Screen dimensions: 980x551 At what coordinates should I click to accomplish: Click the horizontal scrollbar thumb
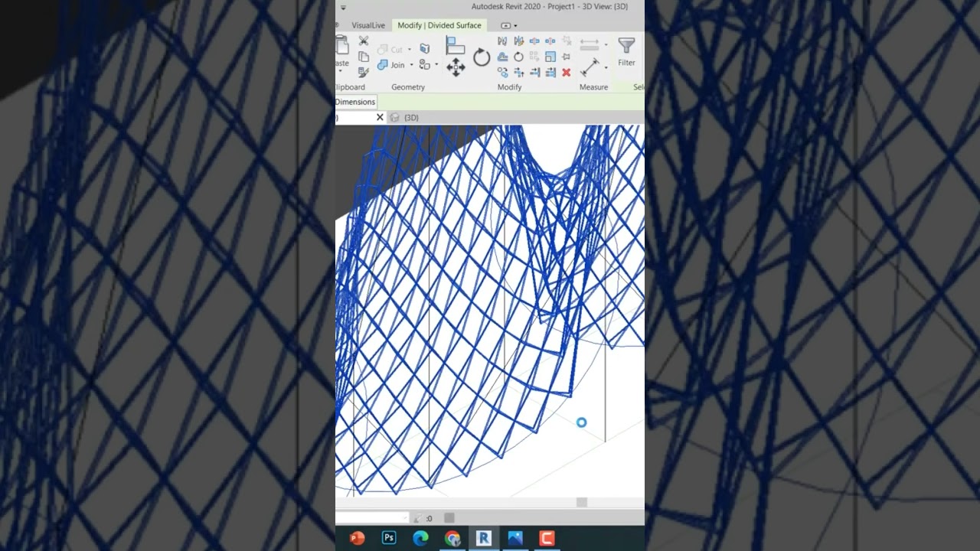click(582, 502)
